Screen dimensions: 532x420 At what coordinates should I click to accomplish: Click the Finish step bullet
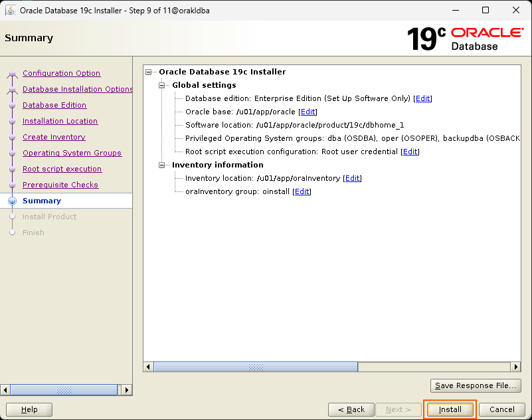point(12,233)
